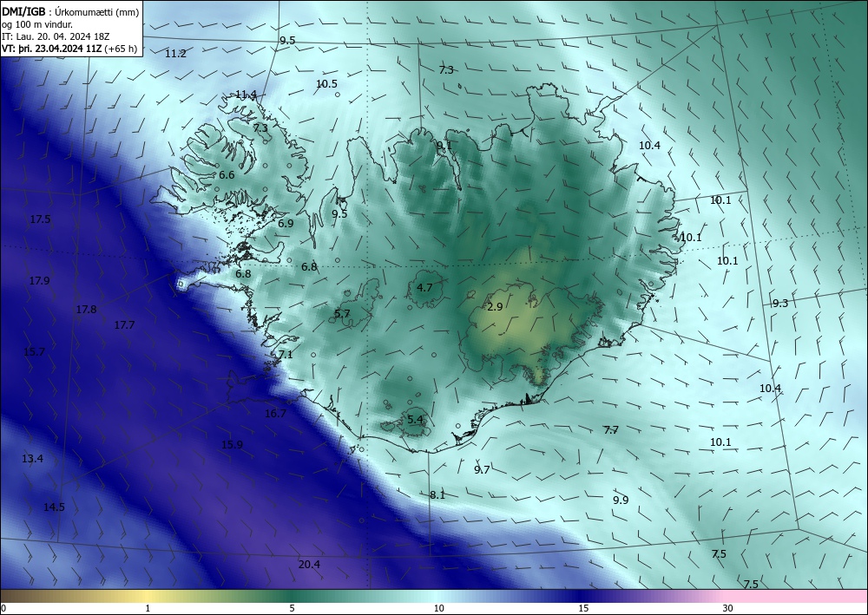The image size is (868, 615).
Task: Click the 17.7 value label
Action: click(x=124, y=325)
